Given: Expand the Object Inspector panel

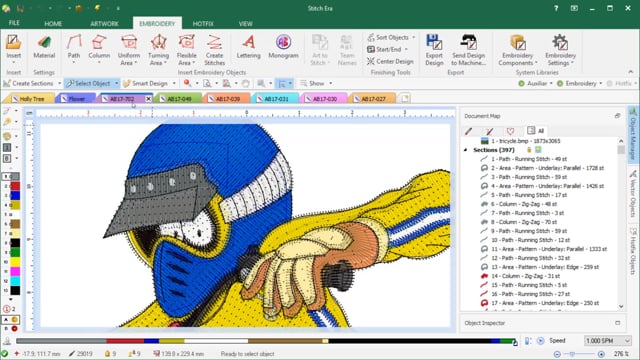Looking at the screenshot, I should click(x=618, y=323).
